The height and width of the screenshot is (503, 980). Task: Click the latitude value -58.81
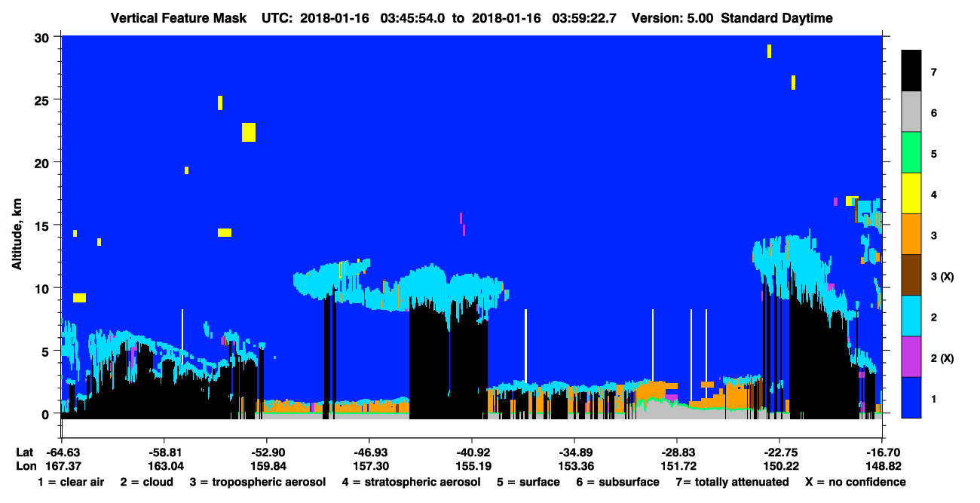pyautogui.click(x=164, y=452)
